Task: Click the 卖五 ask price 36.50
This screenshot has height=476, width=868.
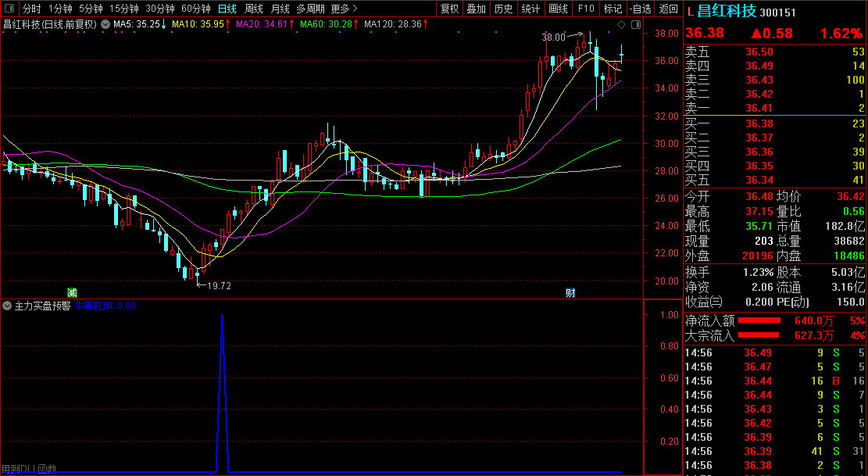Action: (x=759, y=52)
